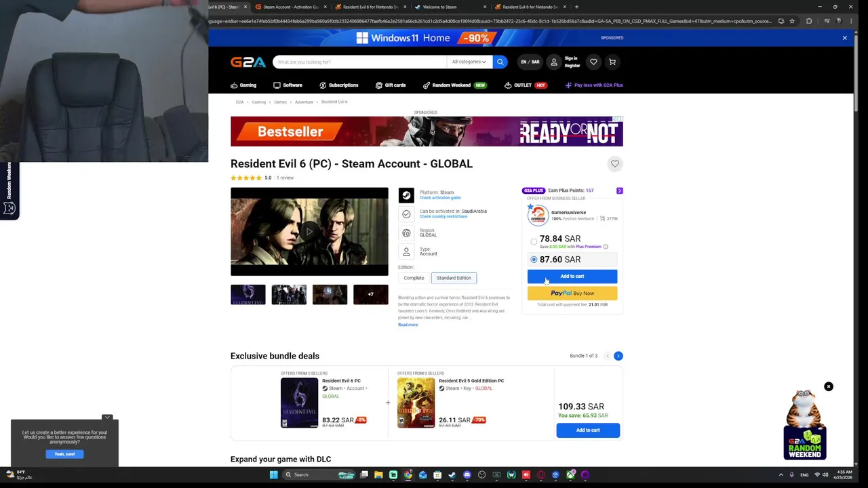Open Resident Evil 5 Gold Edition PC bundle item
The height and width of the screenshot is (488, 868).
(471, 381)
